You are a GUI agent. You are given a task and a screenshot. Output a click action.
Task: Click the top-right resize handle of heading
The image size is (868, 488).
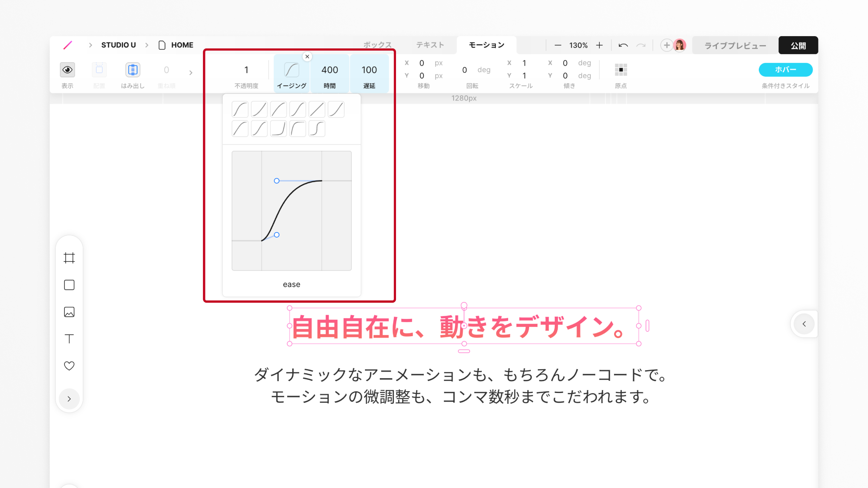point(639,308)
